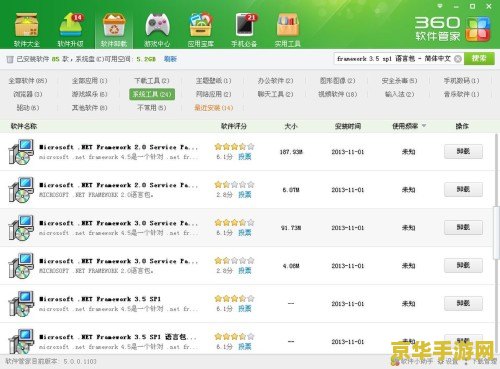Click the trash icon beside 已安装软件
The image size is (500, 369).
pos(10,59)
